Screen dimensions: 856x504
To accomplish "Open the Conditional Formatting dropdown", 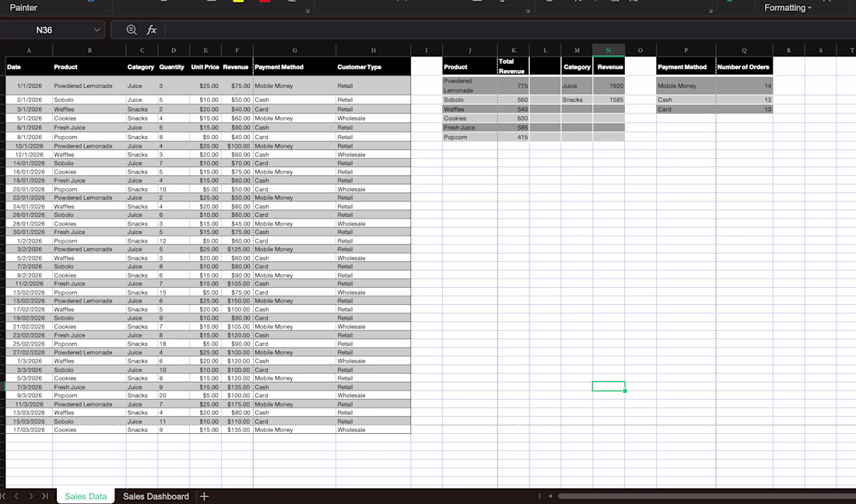I will 788,8.
